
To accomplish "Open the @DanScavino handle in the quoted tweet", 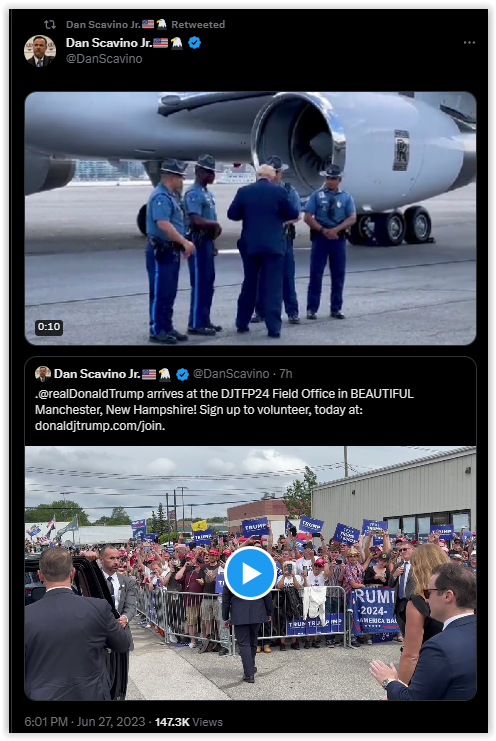I will (x=231, y=374).
